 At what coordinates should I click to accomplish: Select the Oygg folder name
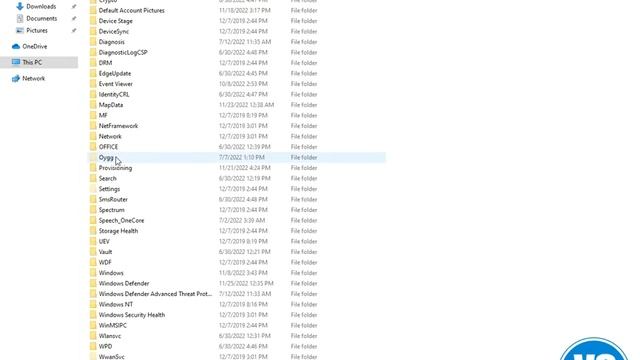tap(106, 158)
